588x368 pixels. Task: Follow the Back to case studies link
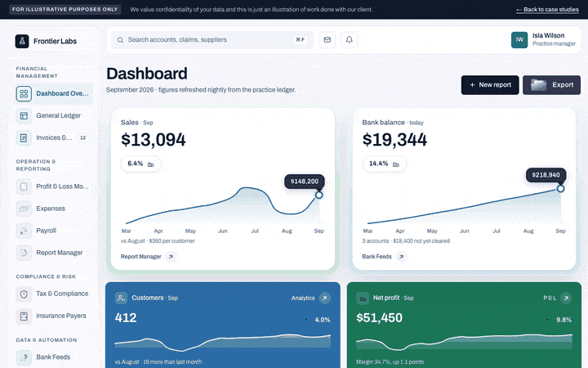pos(547,10)
